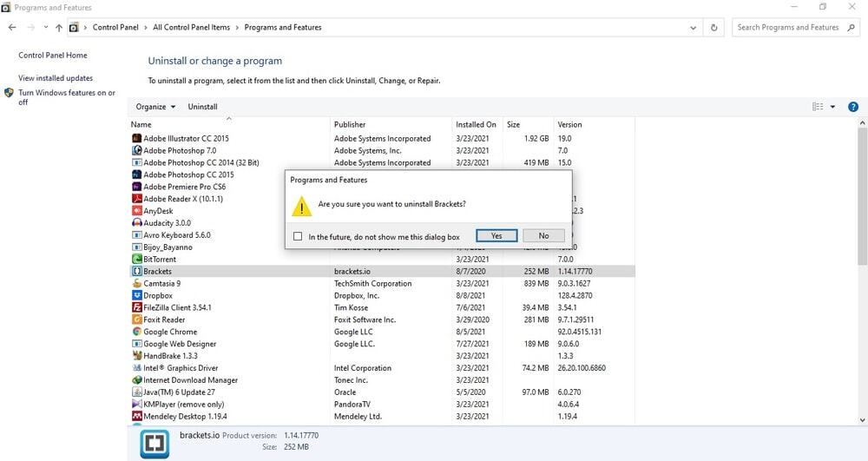868x461 pixels.
Task: Select the TechSmith Corporation publisher cell
Action: click(x=372, y=283)
